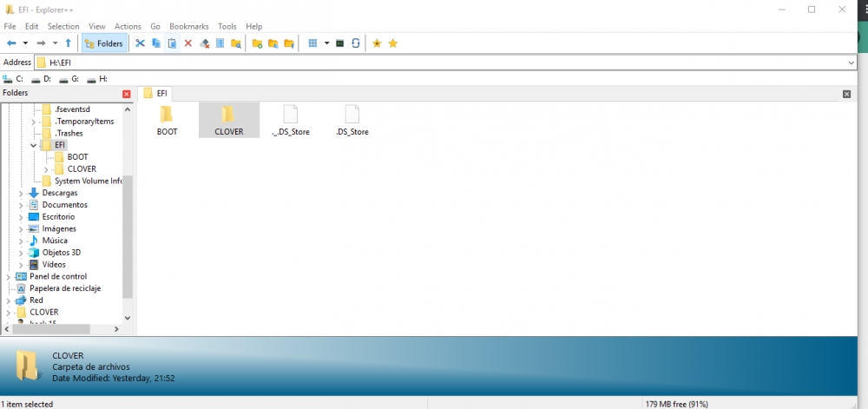Screen dimensions: 868x409
Task: Open the Views dropdown arrow
Action: [326, 43]
